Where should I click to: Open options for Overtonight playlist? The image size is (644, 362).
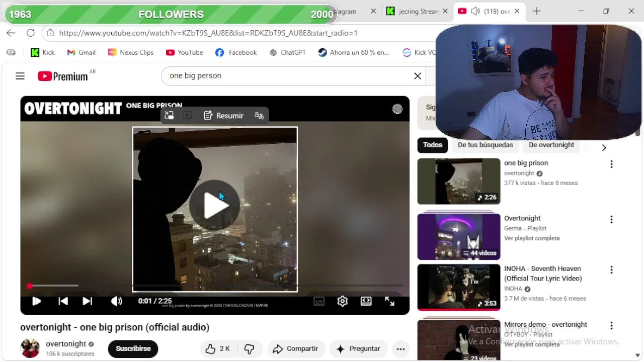pos(611,219)
